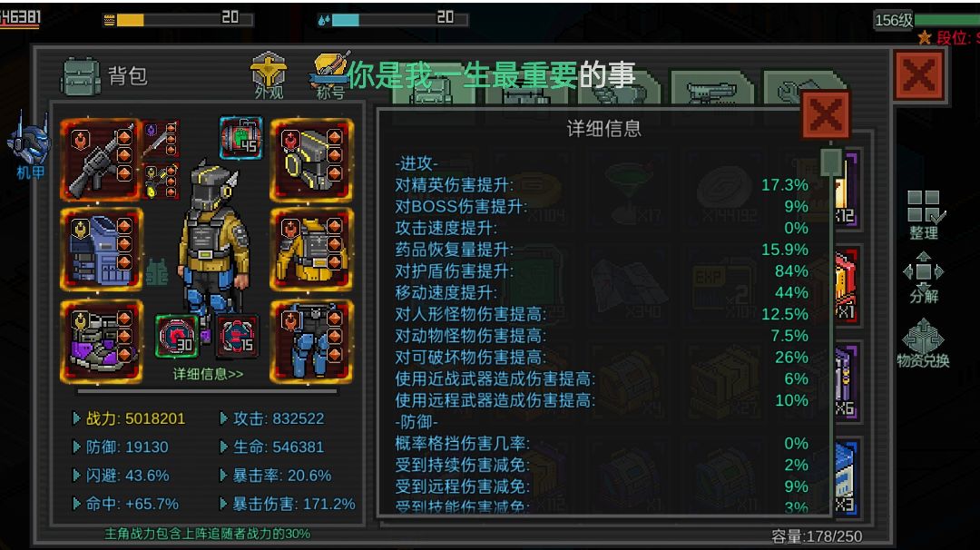Close the 详细信息 detail panel

click(826, 115)
